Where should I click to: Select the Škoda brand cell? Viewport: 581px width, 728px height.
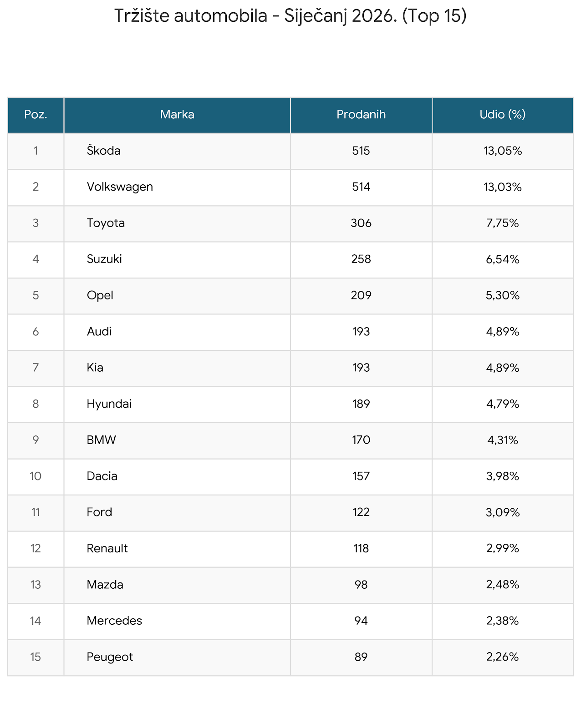pos(104,151)
